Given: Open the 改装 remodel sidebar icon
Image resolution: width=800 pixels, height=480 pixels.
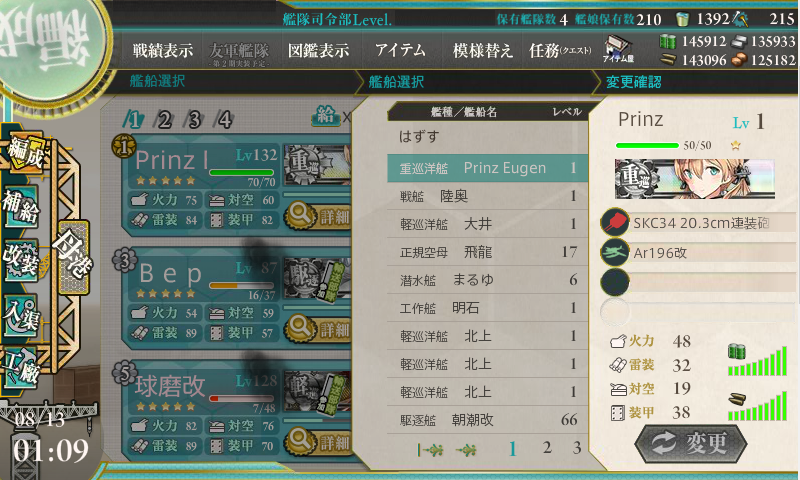Looking at the screenshot, I should click(x=21, y=260).
